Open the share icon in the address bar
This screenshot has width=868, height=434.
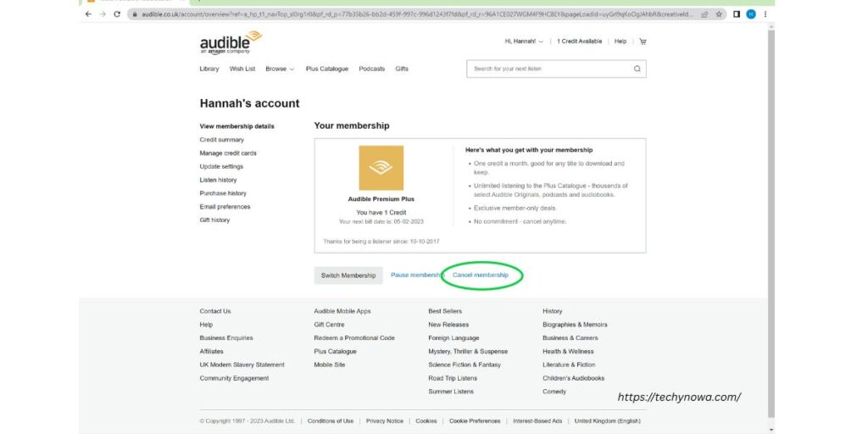704,14
